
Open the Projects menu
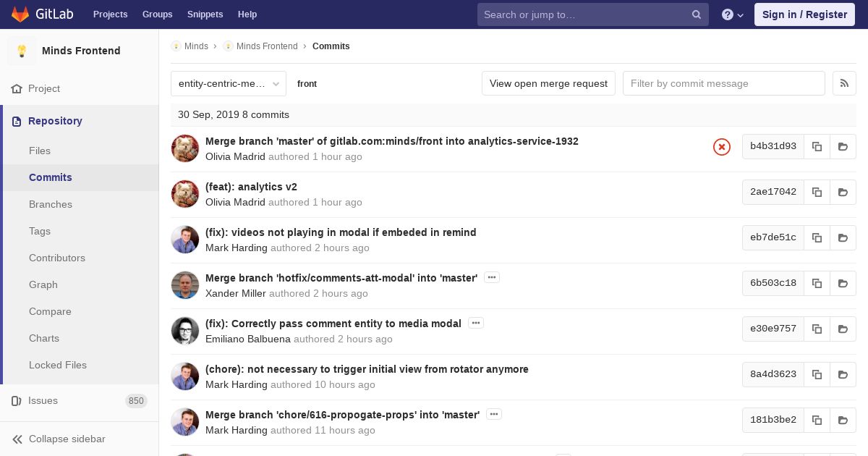pyautogui.click(x=110, y=14)
